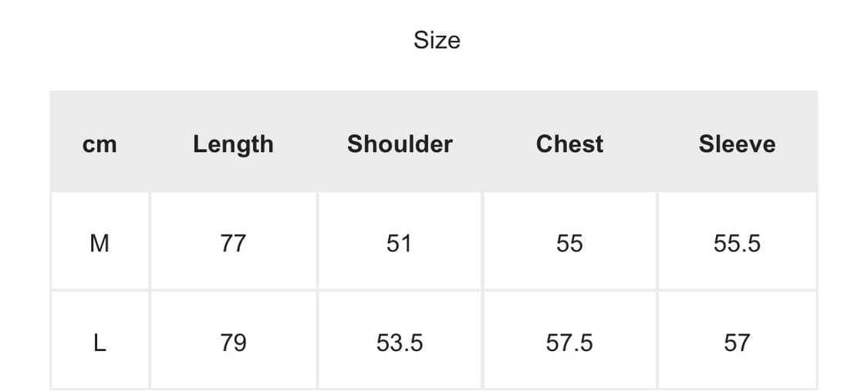Click the Shoulder column header
The height and width of the screenshot is (392, 868).
click(400, 144)
